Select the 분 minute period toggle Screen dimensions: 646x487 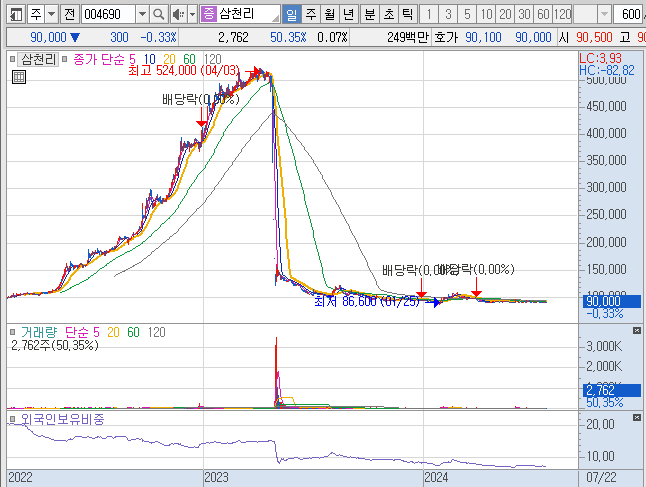[370, 14]
